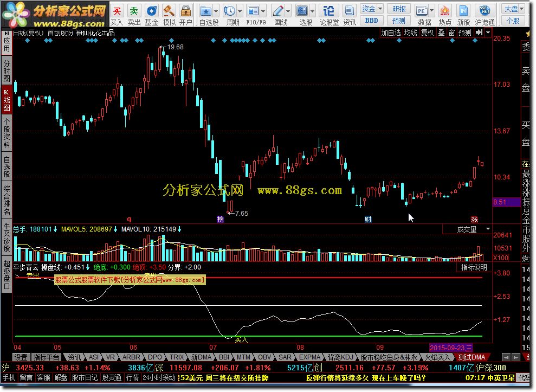Click the 24小时滚动 news button
The image size is (536, 392).
click(x=159, y=378)
